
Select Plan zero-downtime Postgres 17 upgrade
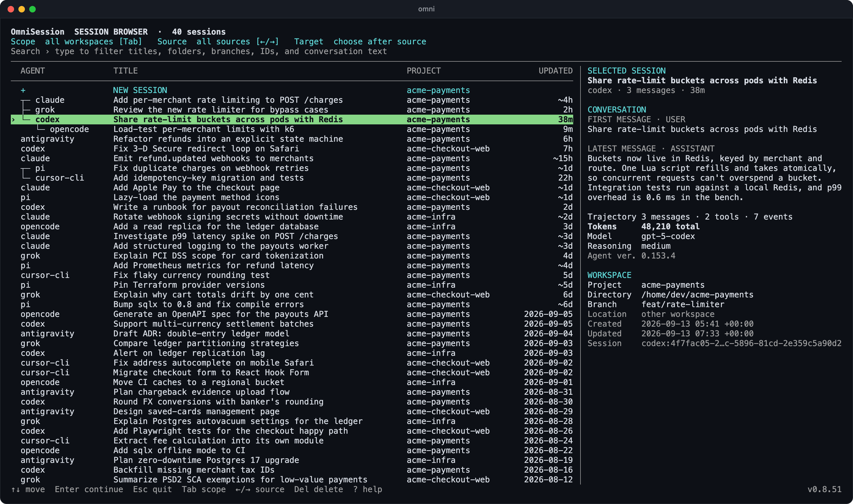pos(292,460)
